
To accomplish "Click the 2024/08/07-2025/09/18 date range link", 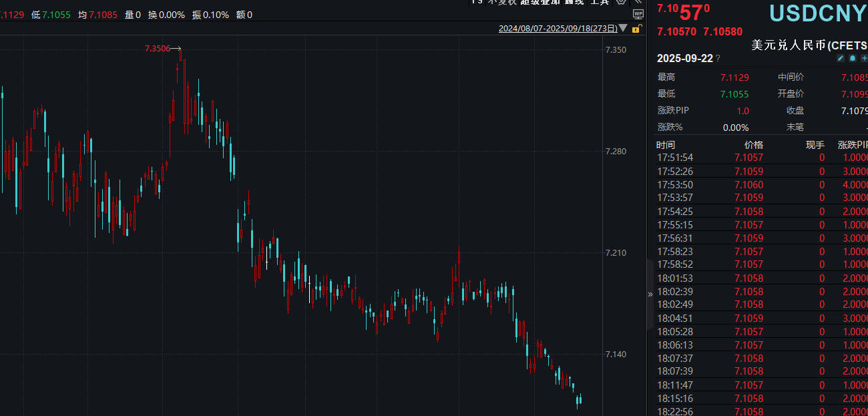I will coord(558,29).
